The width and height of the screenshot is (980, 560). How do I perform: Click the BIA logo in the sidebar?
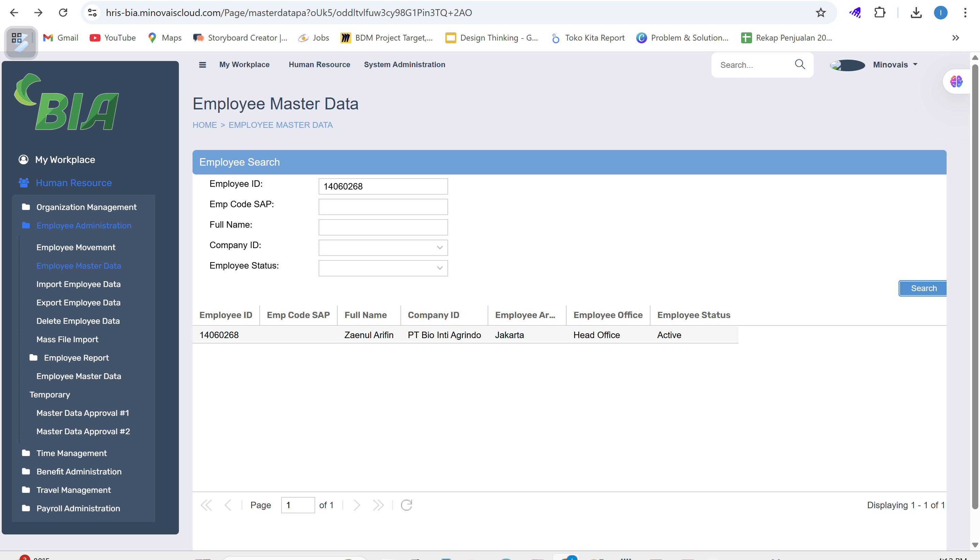coord(66,102)
